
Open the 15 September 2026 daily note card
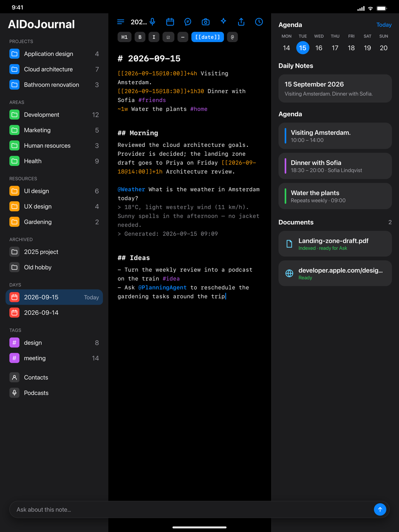(335, 89)
